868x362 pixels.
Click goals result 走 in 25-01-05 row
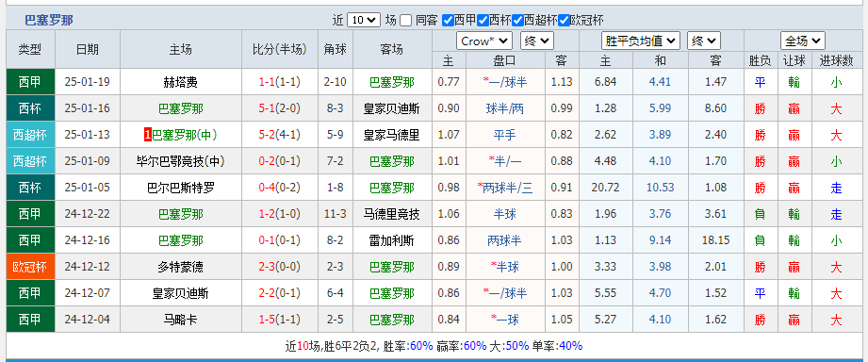[836, 189]
